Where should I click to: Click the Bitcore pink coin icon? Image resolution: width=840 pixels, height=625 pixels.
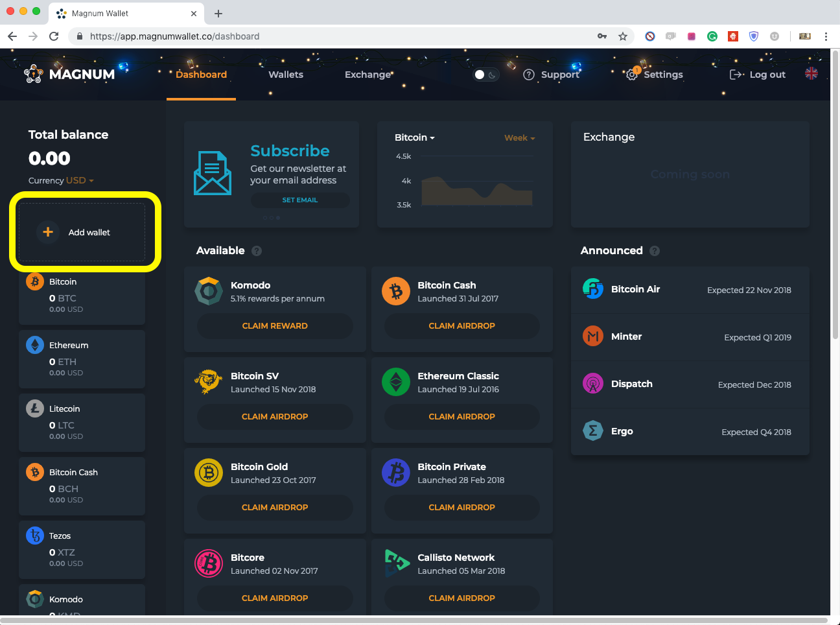click(209, 563)
